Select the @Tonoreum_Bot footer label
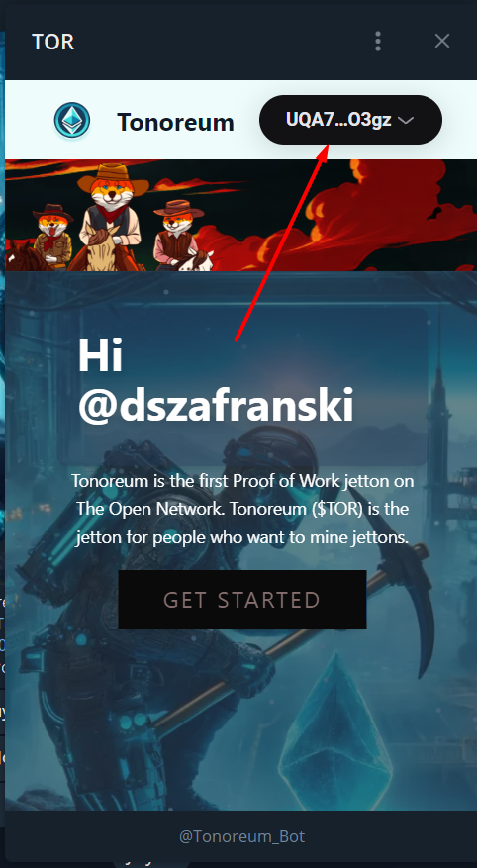477x868 pixels. (x=241, y=836)
